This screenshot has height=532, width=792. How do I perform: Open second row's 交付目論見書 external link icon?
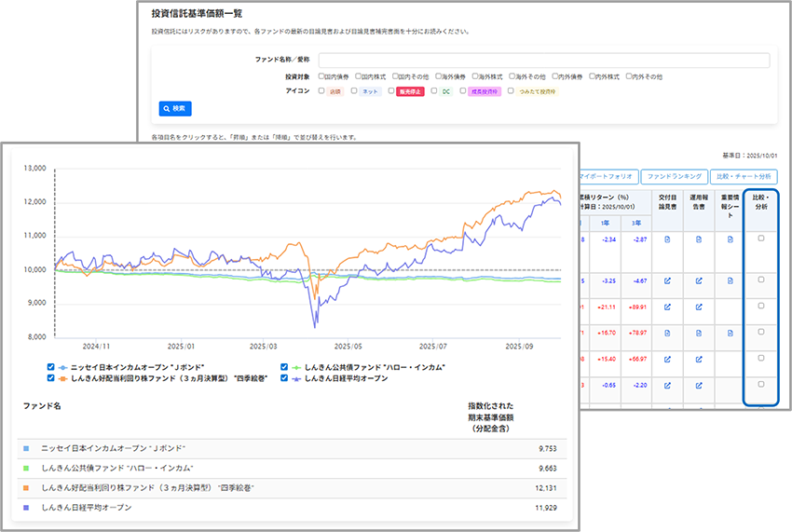tap(666, 280)
